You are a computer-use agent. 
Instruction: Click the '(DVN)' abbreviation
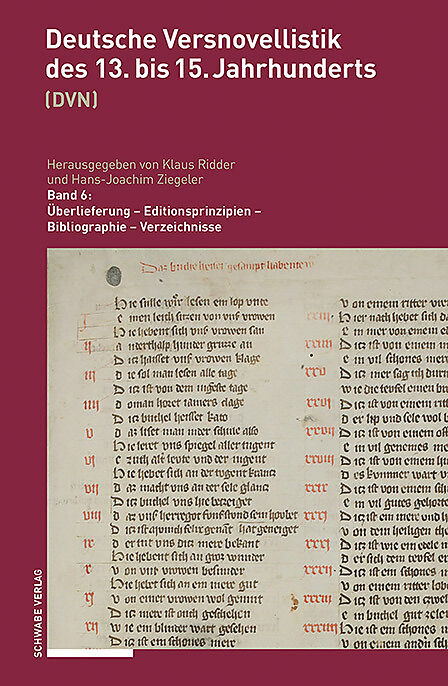point(72,100)
